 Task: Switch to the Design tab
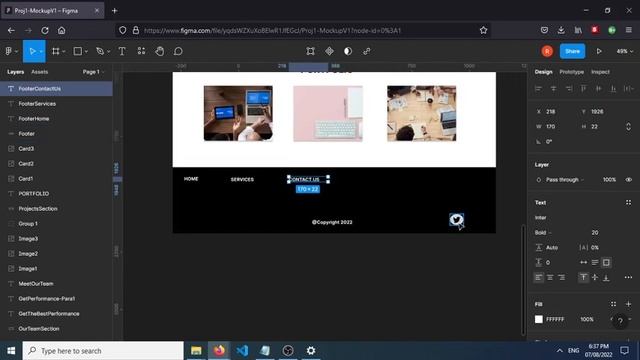[x=543, y=72]
